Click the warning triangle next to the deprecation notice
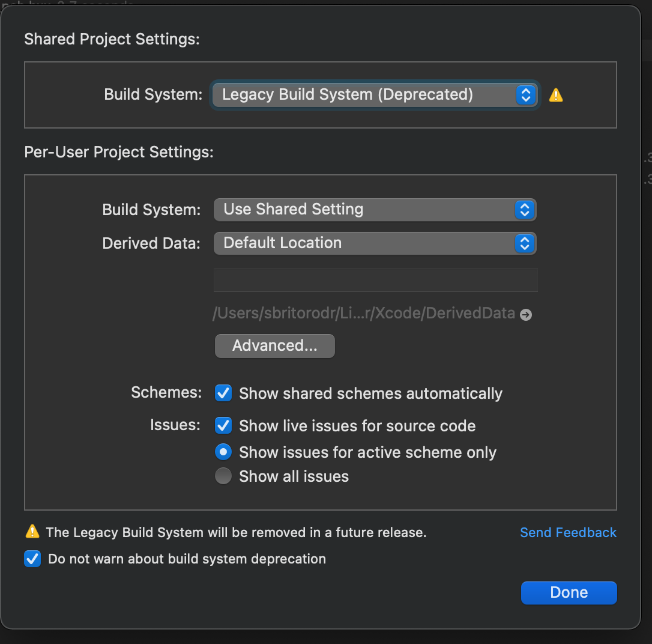The image size is (652, 644). [x=32, y=532]
